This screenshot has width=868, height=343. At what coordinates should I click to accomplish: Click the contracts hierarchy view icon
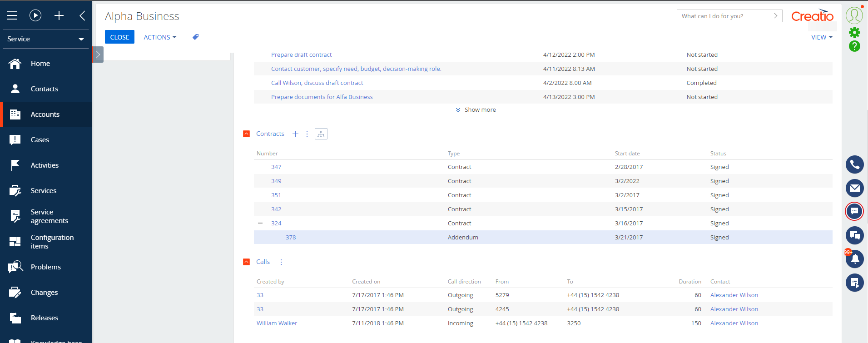321,134
